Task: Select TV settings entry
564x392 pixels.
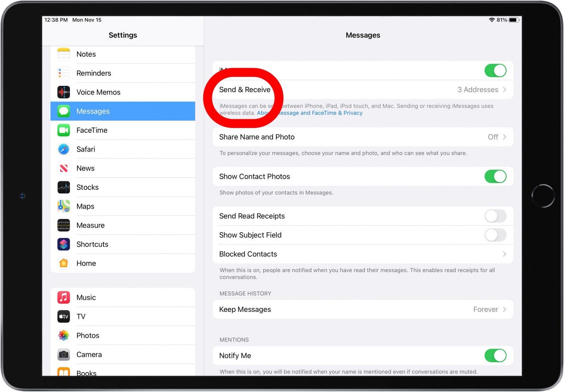Action: pos(123,316)
